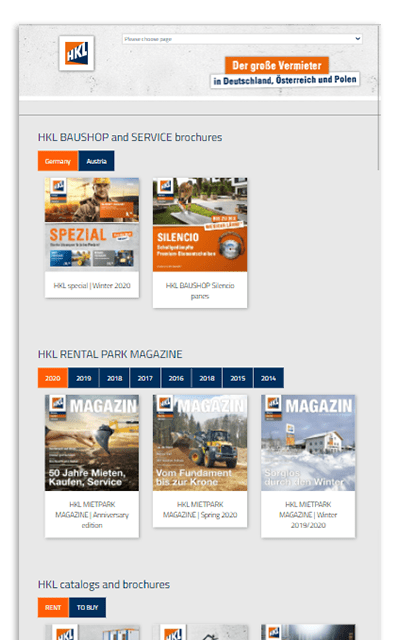Open the Silencio brochure cover image
The height and width of the screenshot is (640, 400).
click(x=200, y=224)
